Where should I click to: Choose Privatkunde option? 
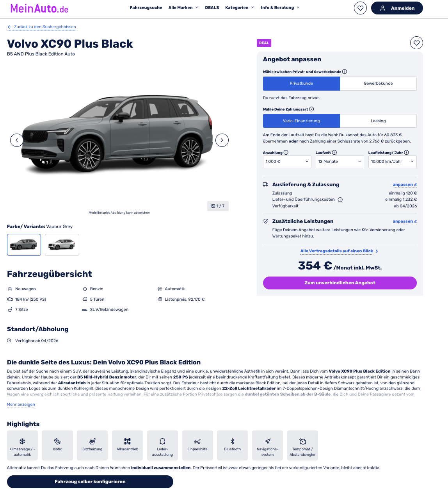(x=301, y=84)
